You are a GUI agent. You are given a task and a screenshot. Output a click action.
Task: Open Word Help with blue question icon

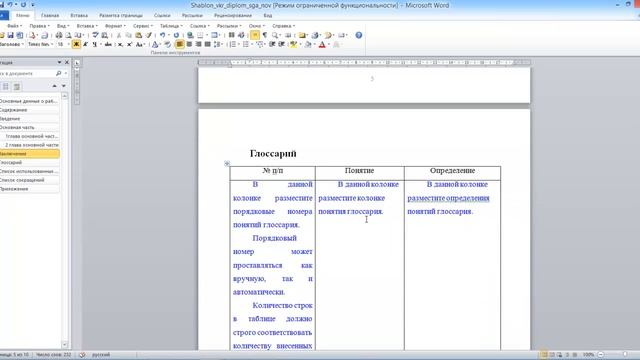[359, 35]
